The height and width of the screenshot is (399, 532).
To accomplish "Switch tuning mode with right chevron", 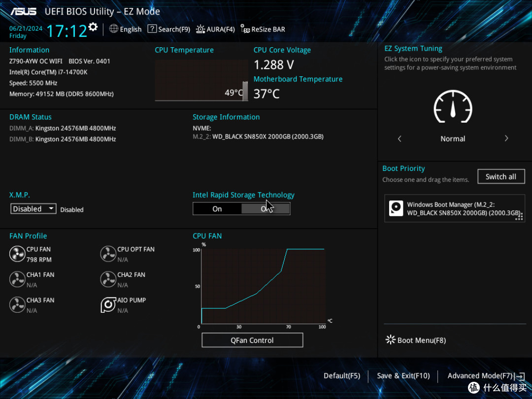I will (x=506, y=138).
